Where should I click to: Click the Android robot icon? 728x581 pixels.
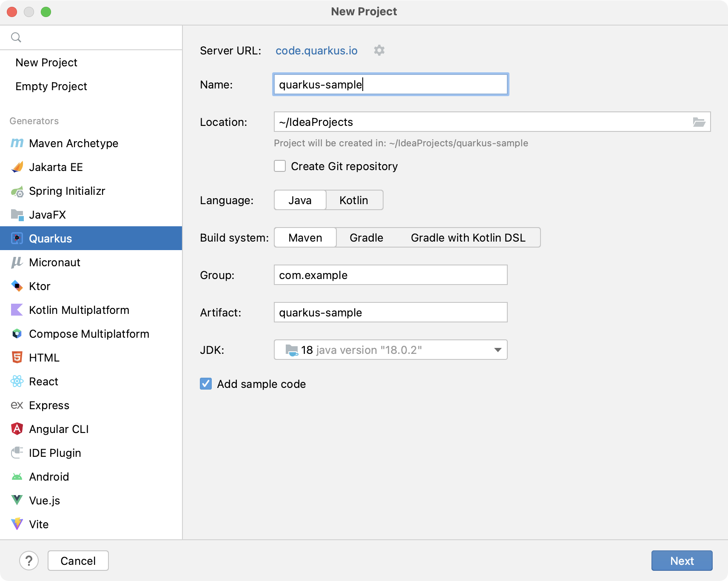coord(17,477)
